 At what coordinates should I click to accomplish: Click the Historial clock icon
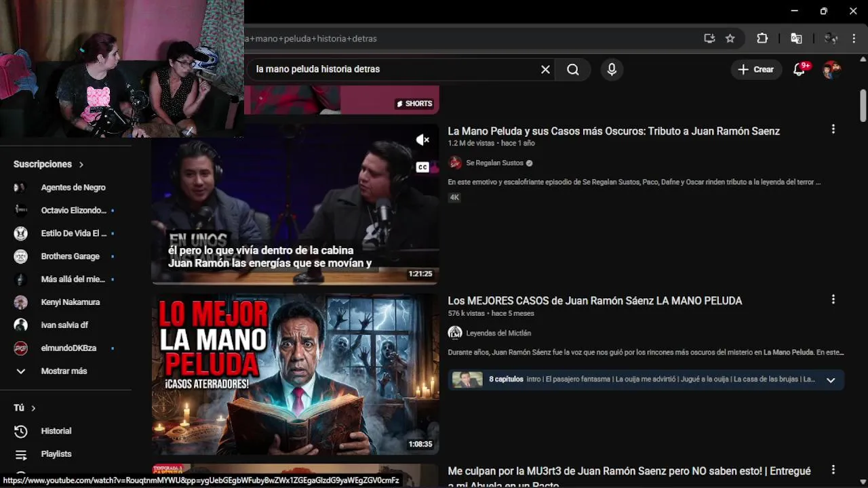[x=21, y=431]
